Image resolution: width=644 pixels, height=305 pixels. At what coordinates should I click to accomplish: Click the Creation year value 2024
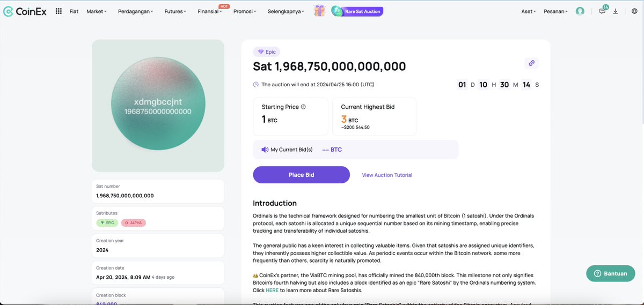pos(103,250)
